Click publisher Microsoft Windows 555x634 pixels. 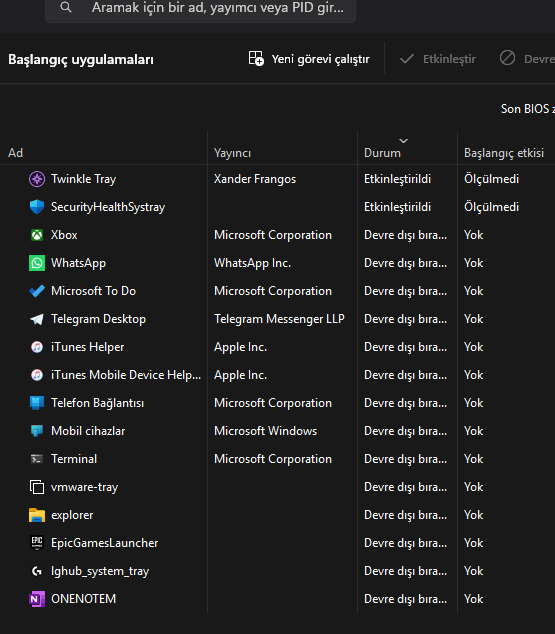click(265, 431)
